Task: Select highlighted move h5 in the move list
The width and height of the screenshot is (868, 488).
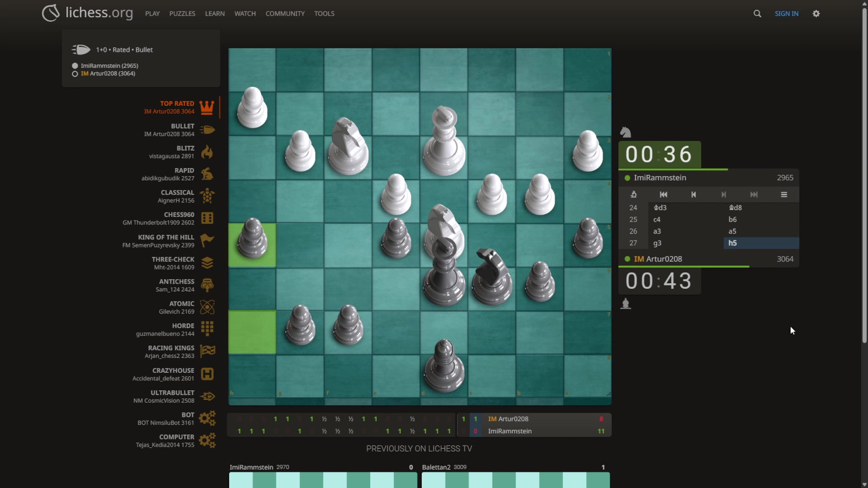Action: coord(761,243)
